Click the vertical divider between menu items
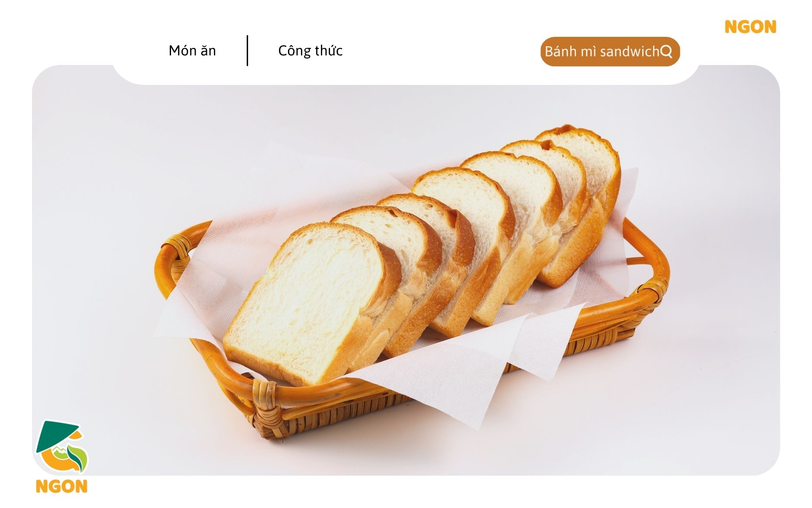The width and height of the screenshot is (812, 508). 247,51
